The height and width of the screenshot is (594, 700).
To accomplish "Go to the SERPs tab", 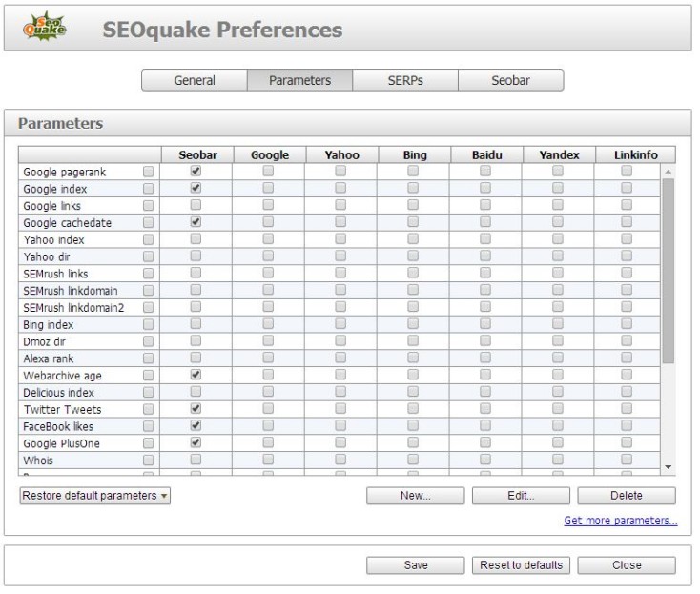I will pyautogui.click(x=405, y=80).
